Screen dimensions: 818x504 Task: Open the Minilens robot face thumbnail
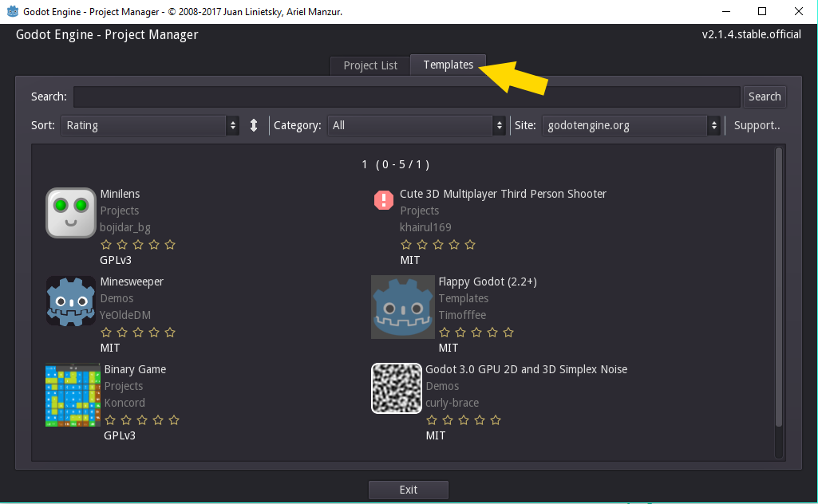[71, 213]
